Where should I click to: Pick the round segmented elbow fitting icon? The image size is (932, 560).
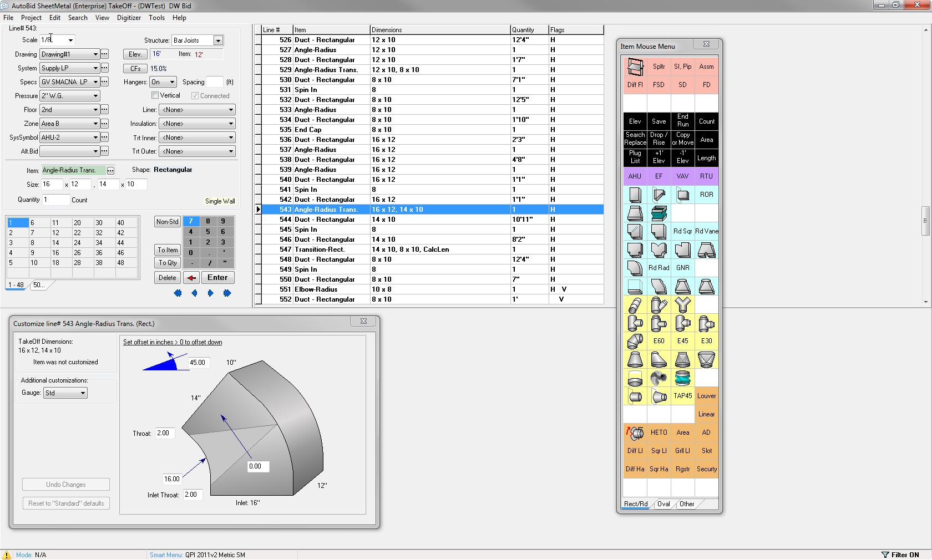[635, 341]
